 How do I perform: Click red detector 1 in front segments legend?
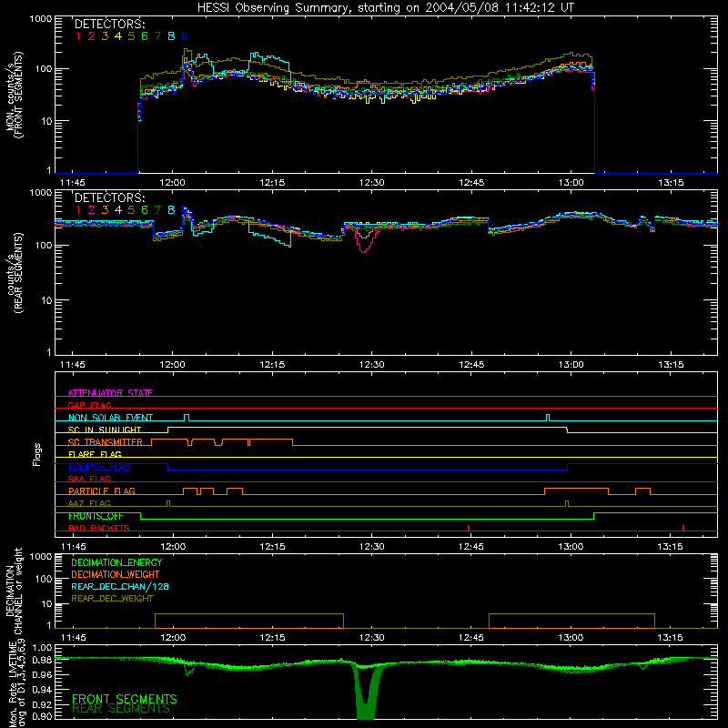point(78,36)
